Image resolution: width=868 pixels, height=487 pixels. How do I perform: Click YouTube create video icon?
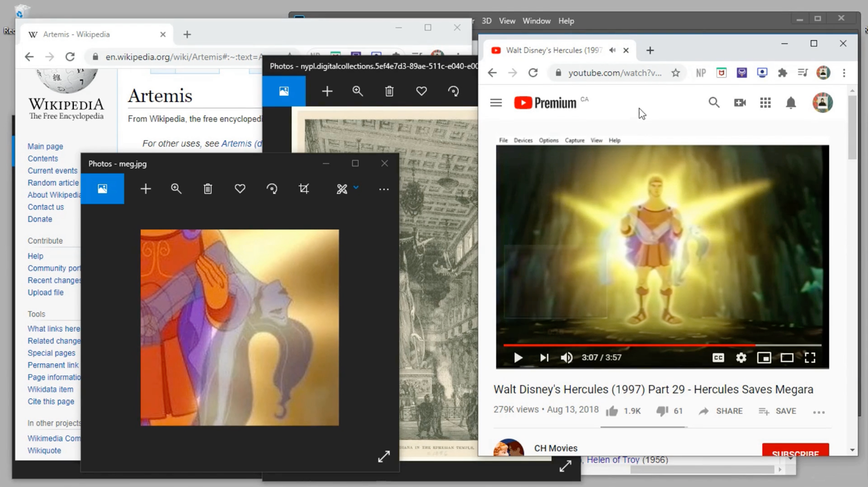740,103
